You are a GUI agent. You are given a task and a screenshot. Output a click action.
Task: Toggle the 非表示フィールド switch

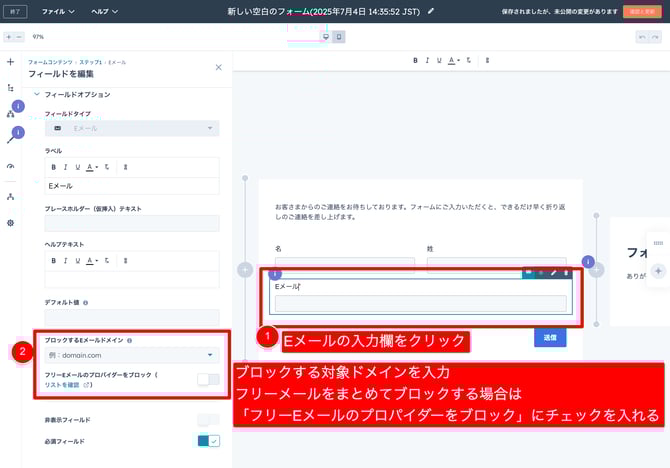(209, 420)
